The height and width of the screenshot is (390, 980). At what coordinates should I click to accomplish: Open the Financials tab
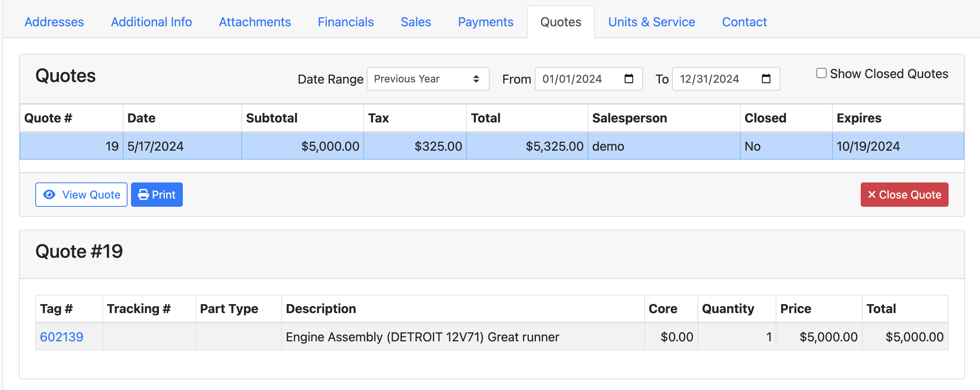[345, 22]
